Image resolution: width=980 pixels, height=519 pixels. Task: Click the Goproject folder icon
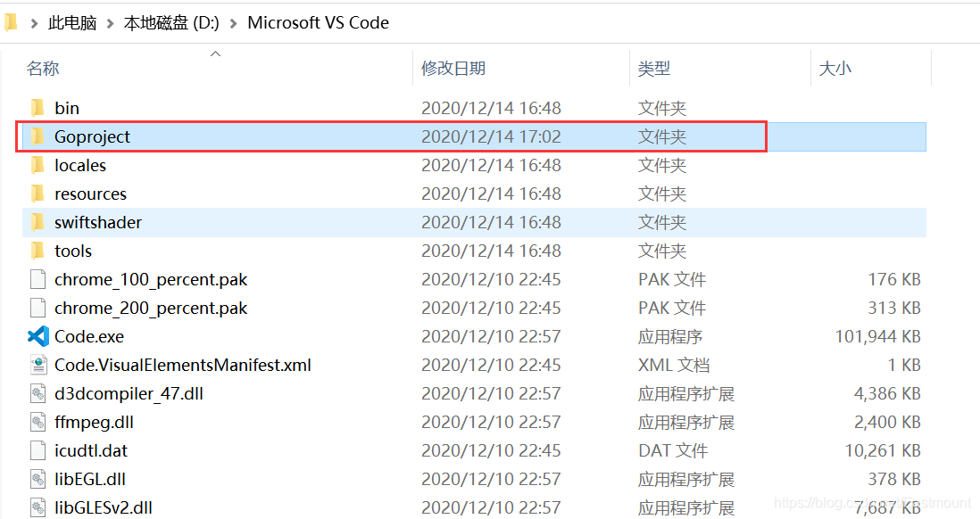[x=37, y=136]
